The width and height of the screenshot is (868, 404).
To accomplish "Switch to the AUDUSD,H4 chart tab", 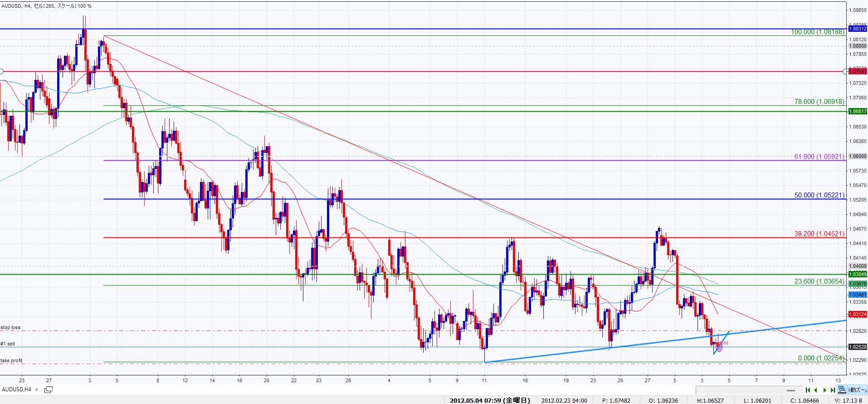I will point(16,389).
